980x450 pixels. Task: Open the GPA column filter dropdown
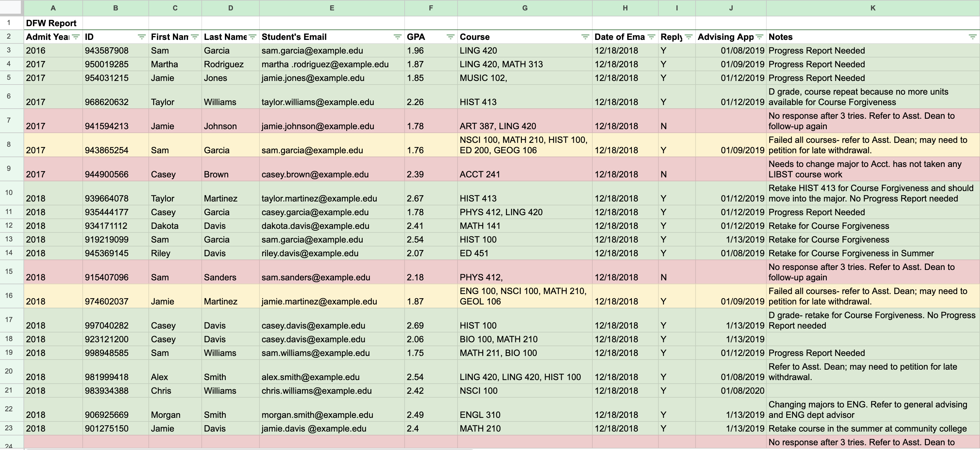450,37
